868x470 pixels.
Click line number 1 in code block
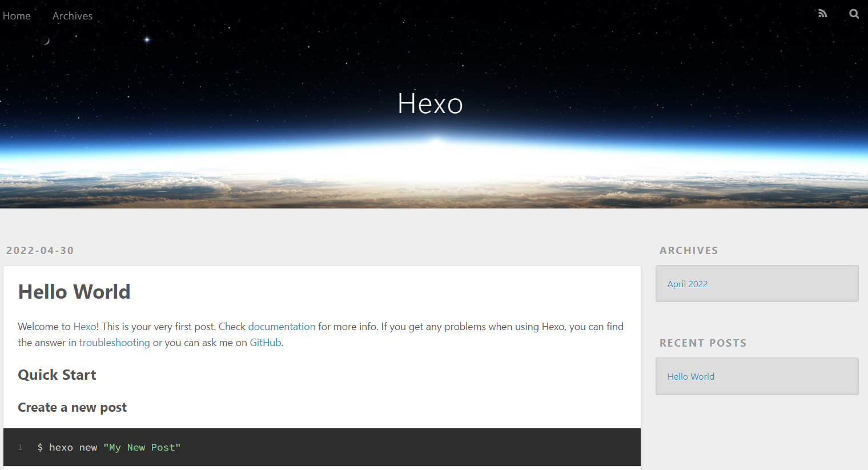21,447
